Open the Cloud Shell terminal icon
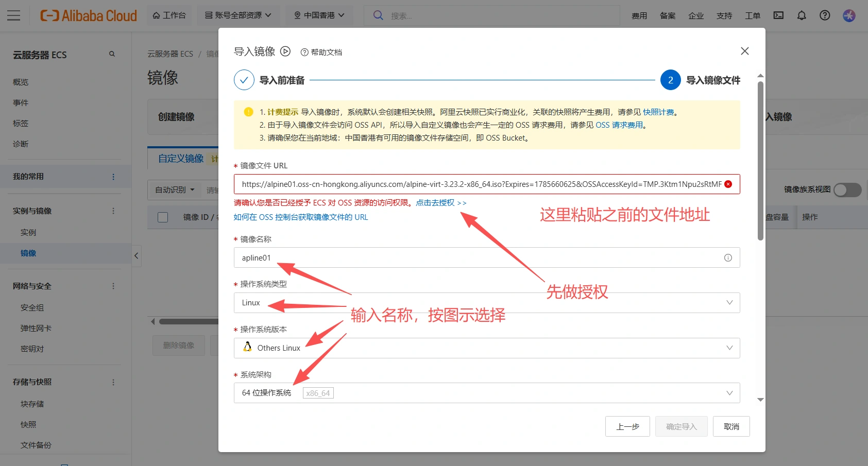Screen dimensions: 868x466 (778, 15)
